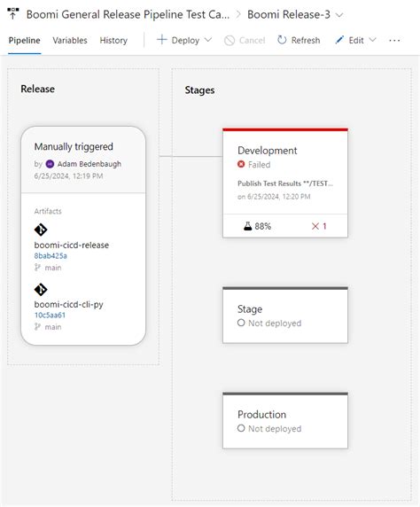Viewport: 420px width, 507px height.
Task: Open the Deploy dropdown arrow
Action: (x=208, y=40)
